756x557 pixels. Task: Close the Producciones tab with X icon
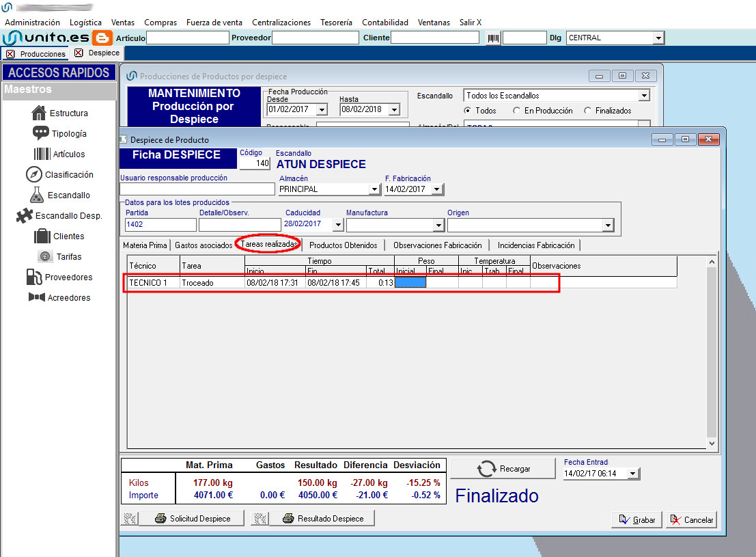pyautogui.click(x=10, y=53)
